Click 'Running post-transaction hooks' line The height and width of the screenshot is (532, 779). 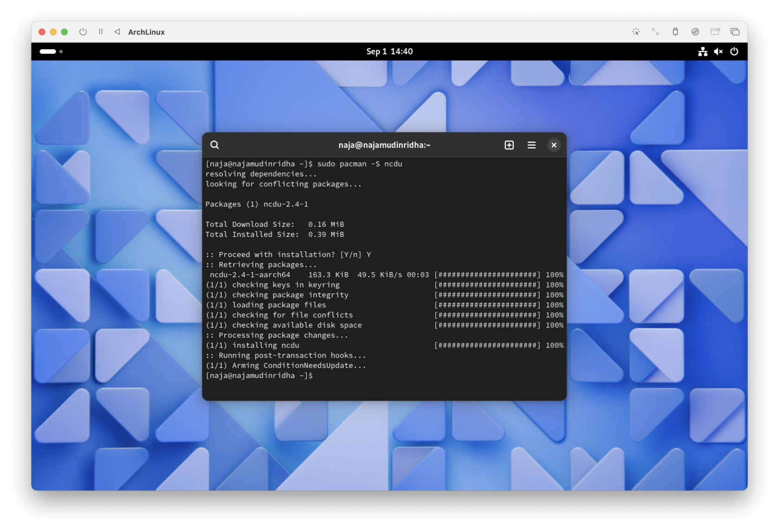coord(286,356)
